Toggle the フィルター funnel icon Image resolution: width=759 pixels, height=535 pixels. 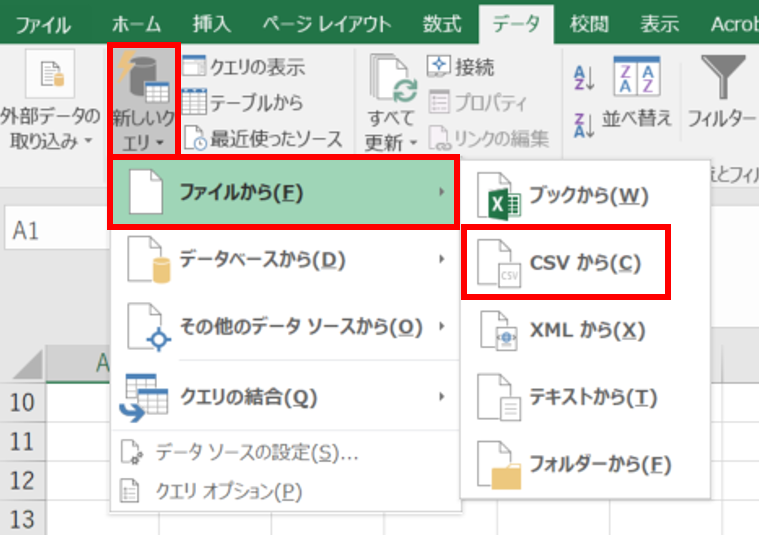(723, 76)
